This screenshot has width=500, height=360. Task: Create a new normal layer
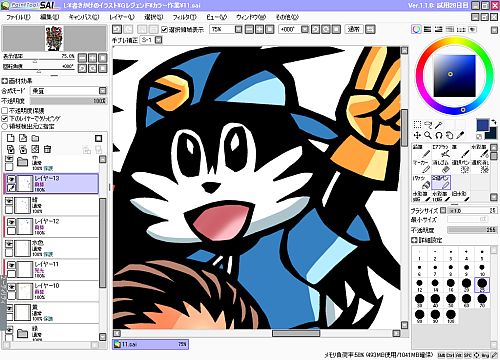pos(11,138)
